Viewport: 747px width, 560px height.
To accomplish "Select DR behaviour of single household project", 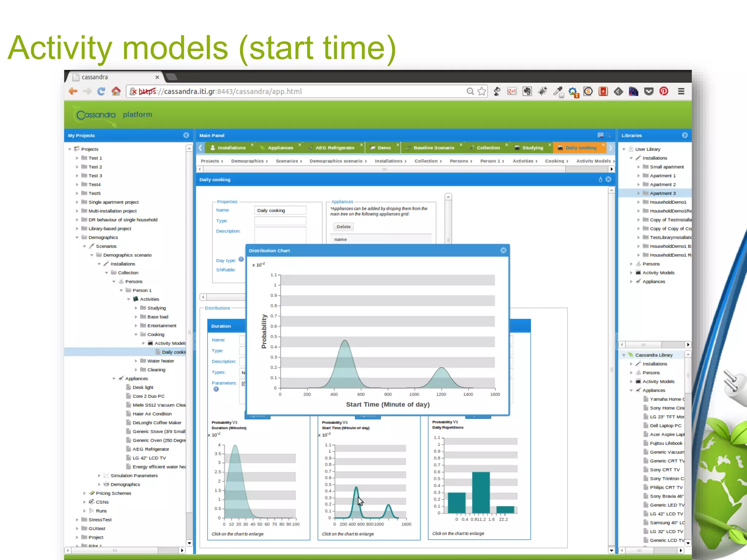I will coord(123,219).
